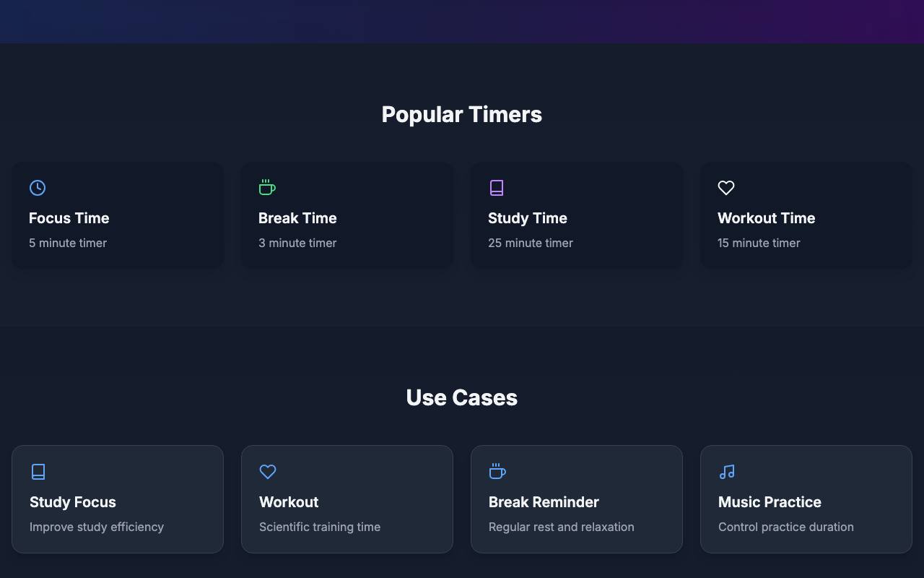Click the '3 minute timer' subtitle
Image resolution: width=924 pixels, height=578 pixels.
click(x=297, y=243)
